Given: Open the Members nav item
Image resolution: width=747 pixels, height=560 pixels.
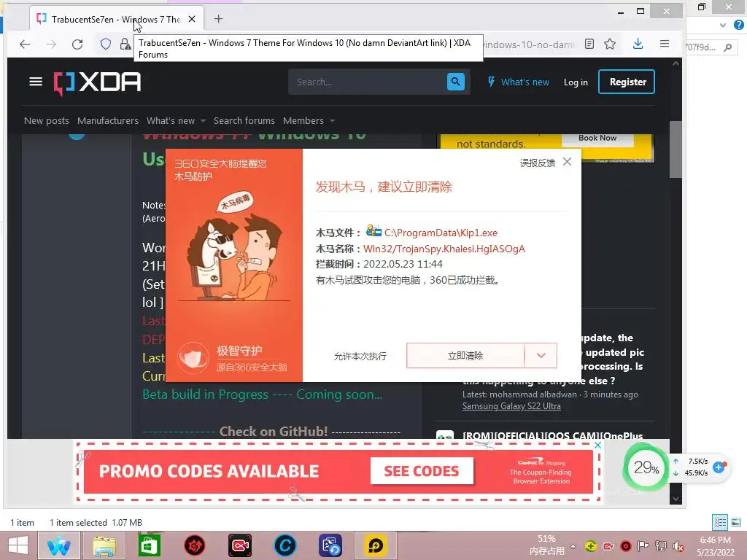Looking at the screenshot, I should coord(303,121).
